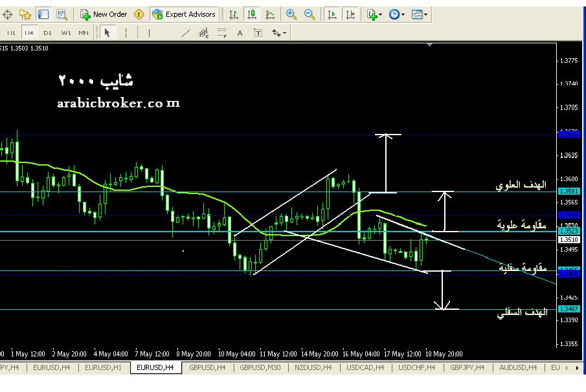This screenshot has height=392, width=586.
Task: Toggle chart auto scroll
Action: click(x=332, y=15)
